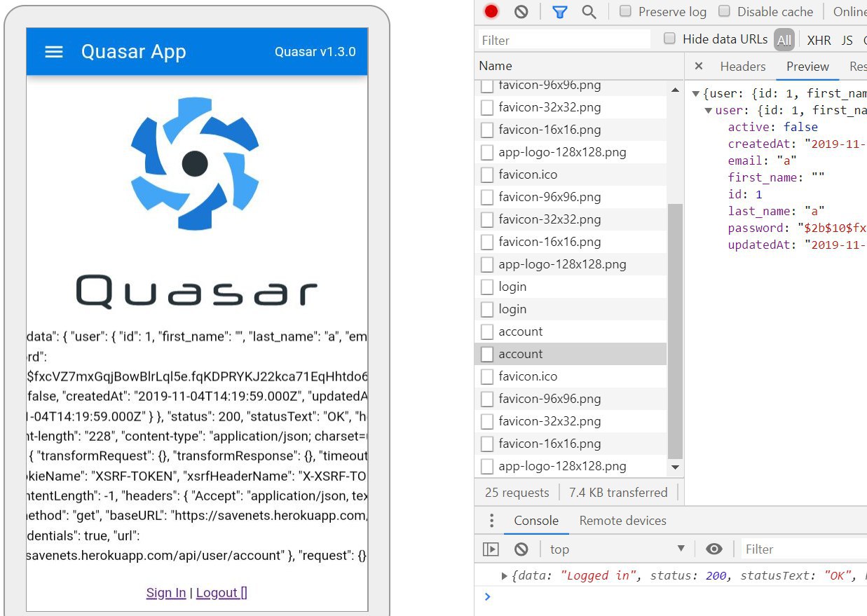867x616 pixels.
Task: Select the highlighted account request
Action: click(571, 354)
